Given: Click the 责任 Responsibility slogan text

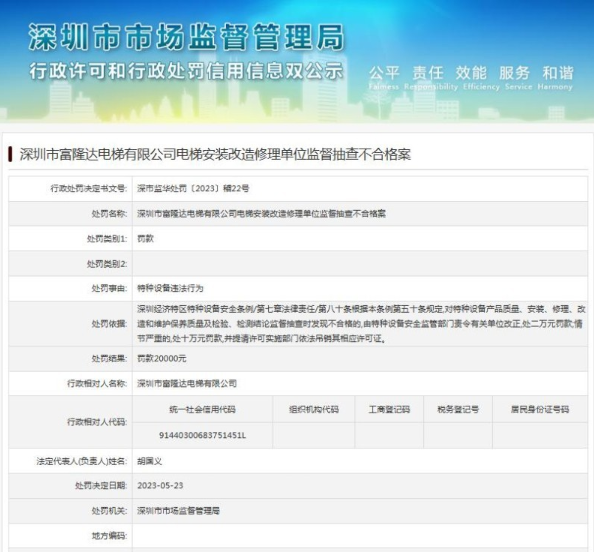Looking at the screenshot, I should click(431, 78).
